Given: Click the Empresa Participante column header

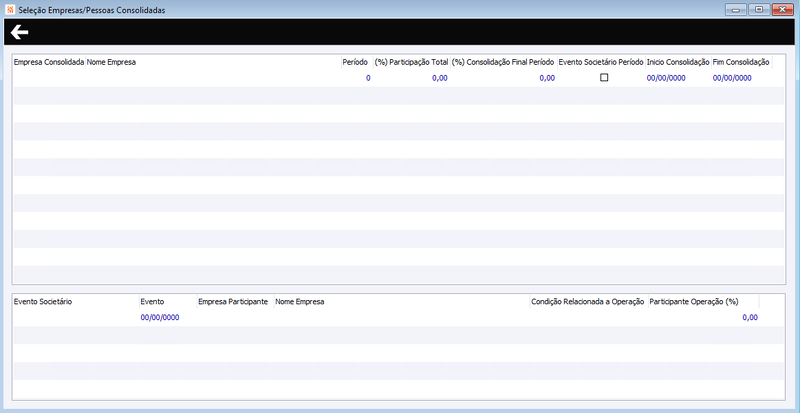Looking at the screenshot, I should click(233, 301).
